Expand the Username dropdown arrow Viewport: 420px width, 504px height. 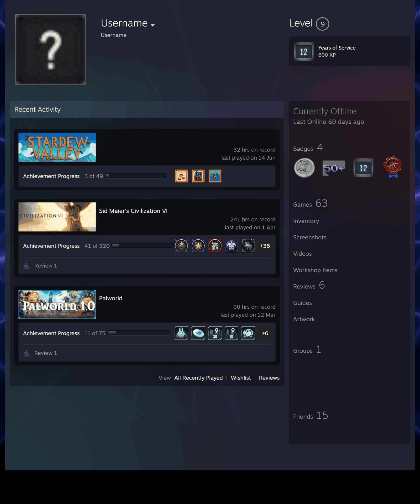tap(153, 25)
